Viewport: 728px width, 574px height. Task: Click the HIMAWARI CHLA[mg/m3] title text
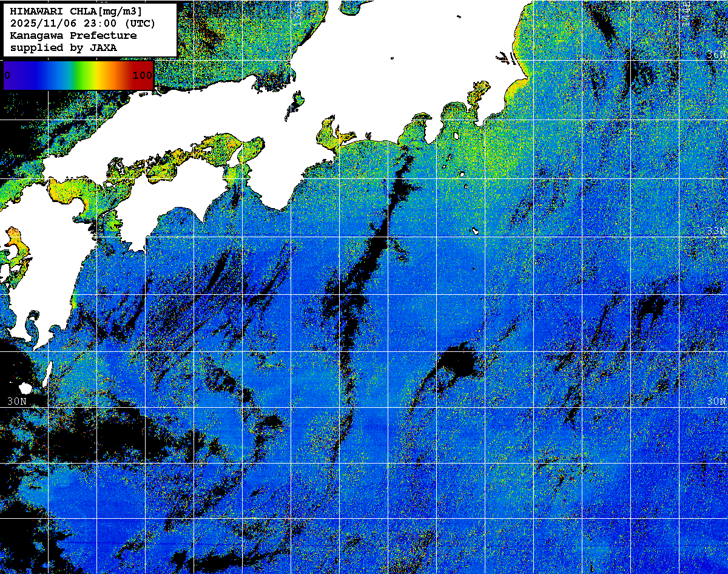point(76,12)
